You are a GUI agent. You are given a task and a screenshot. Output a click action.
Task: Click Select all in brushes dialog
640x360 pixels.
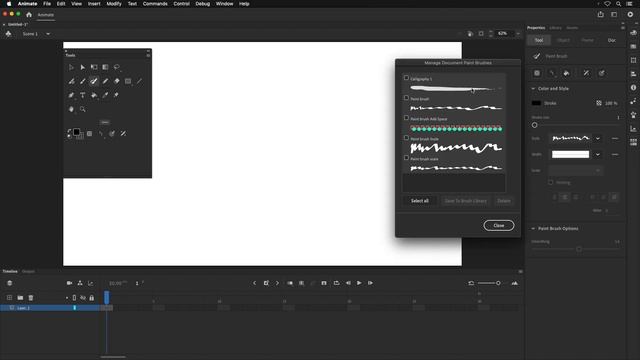coord(420,201)
